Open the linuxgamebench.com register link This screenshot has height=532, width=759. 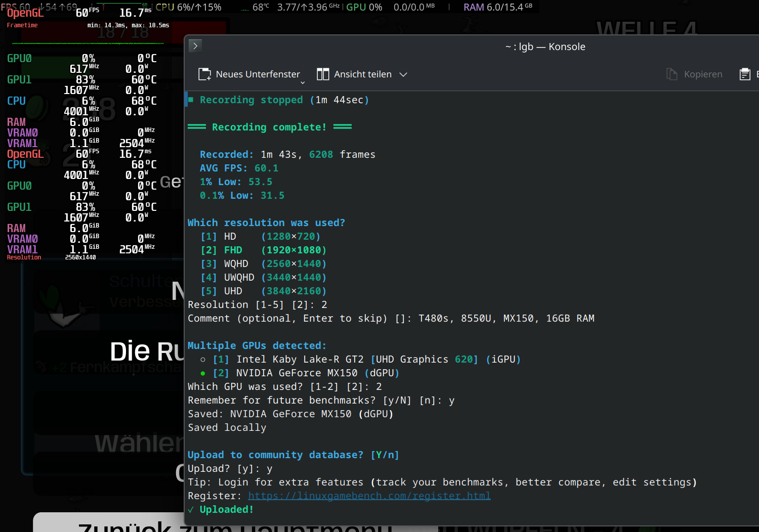tap(369, 496)
